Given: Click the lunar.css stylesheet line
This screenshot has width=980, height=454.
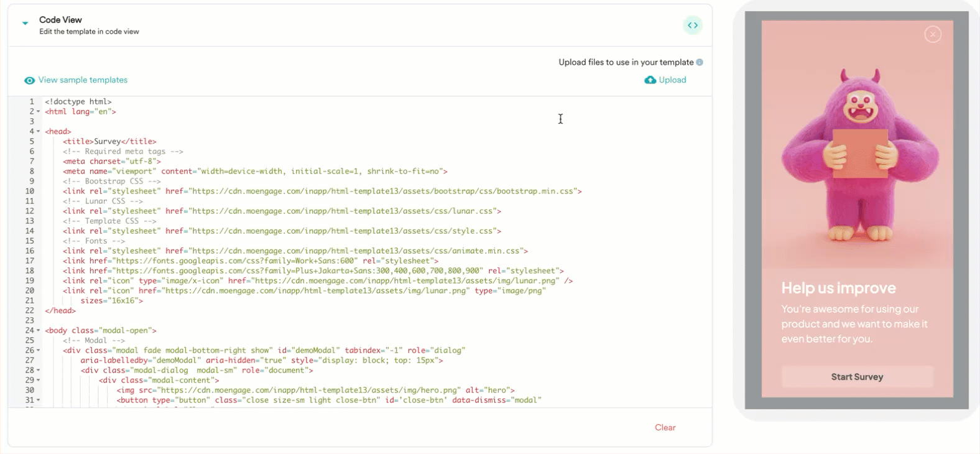Looking at the screenshot, I should point(282,211).
